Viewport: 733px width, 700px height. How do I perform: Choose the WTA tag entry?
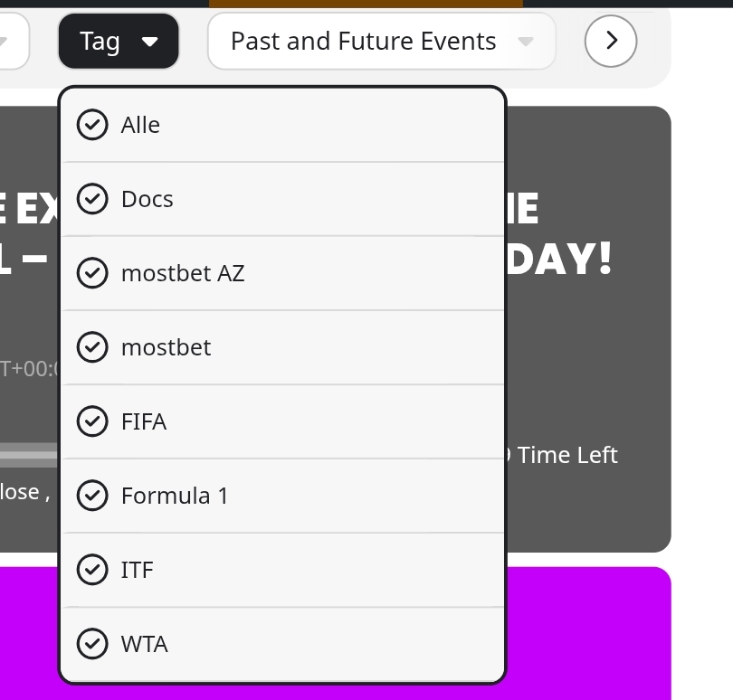point(145,644)
